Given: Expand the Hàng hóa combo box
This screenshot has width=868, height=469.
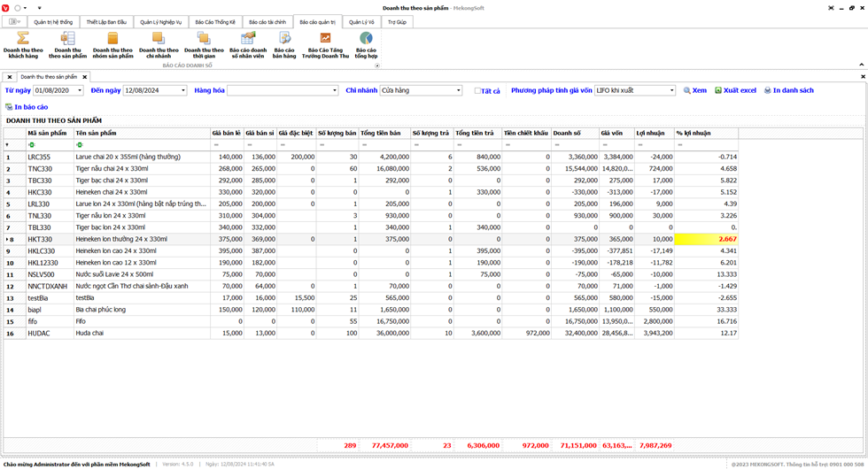Looking at the screenshot, I should tap(334, 90).
